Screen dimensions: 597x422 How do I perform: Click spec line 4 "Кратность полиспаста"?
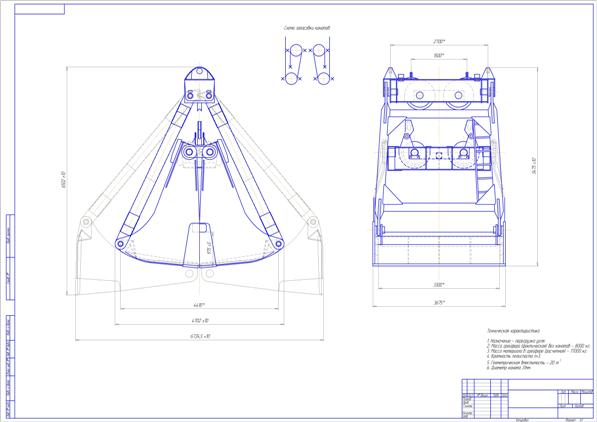pos(514,356)
